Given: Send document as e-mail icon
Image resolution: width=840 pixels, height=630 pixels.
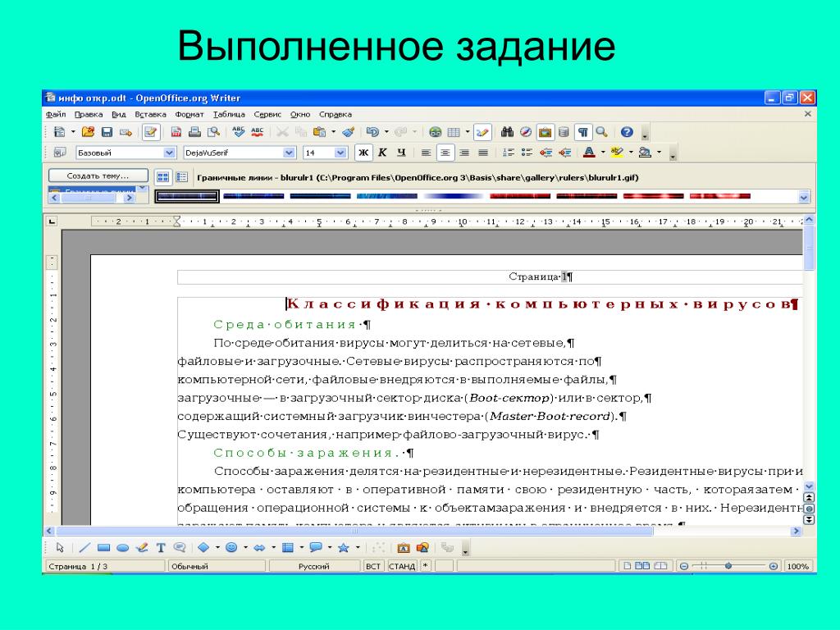Looking at the screenshot, I should coord(126,132).
